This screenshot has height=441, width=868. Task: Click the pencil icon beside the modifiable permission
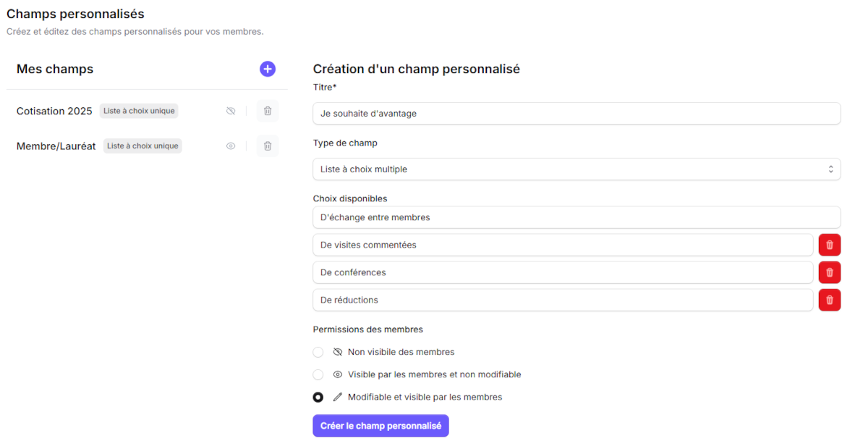click(x=337, y=397)
